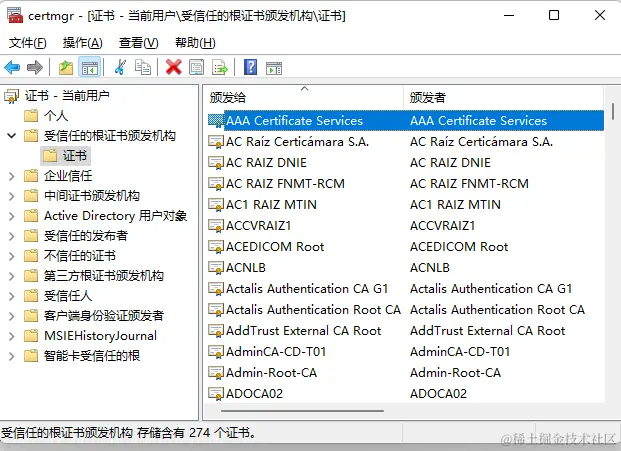
Task: Click certificate icon beside AC RAIZ DNIE
Action: (216, 163)
